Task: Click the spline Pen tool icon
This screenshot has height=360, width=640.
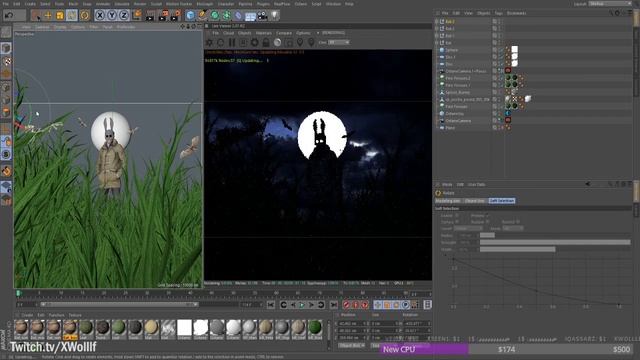Action: (x=202, y=16)
